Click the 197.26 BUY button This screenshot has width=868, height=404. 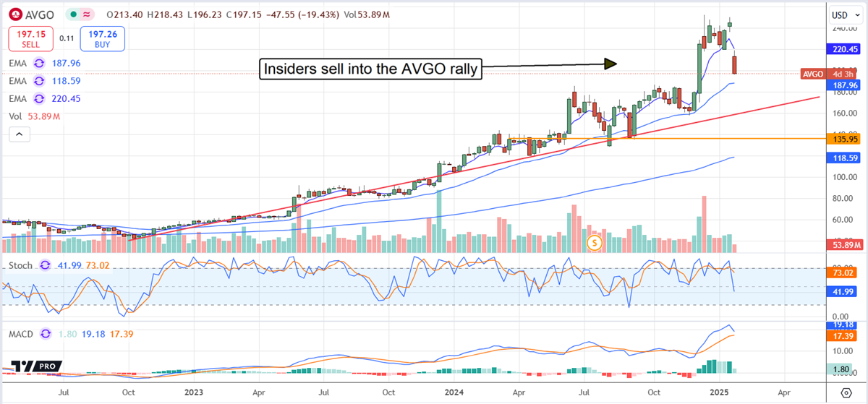[103, 38]
